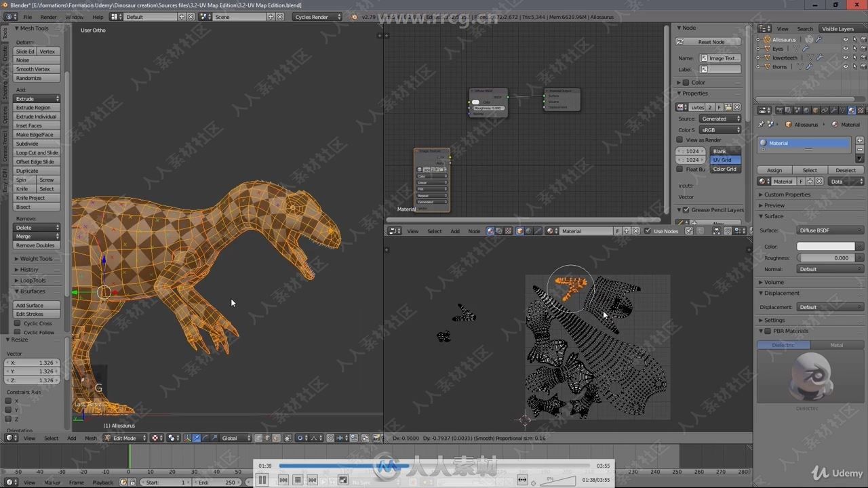Click Assign material button
868x488 pixels.
(x=774, y=170)
